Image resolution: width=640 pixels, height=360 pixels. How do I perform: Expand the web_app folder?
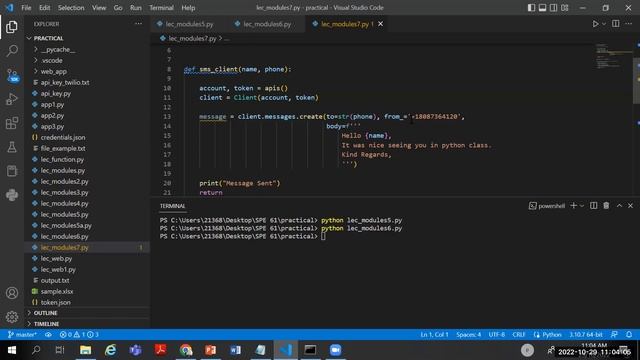[x=53, y=71]
